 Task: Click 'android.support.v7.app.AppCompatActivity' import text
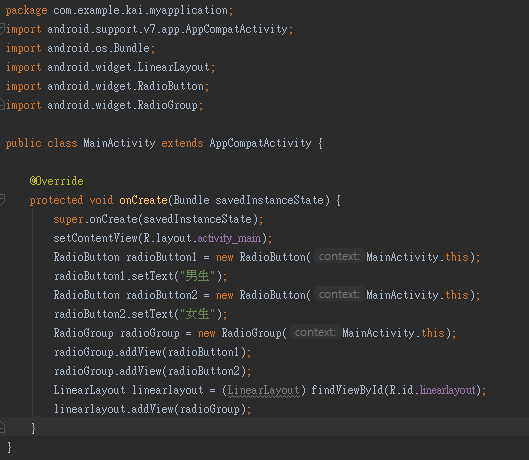(167, 29)
